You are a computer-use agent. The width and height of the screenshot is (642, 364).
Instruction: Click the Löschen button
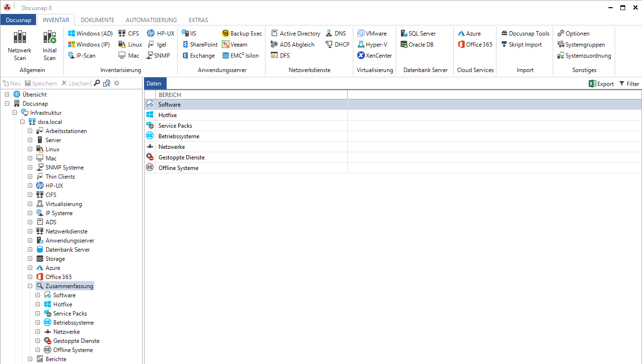(75, 84)
